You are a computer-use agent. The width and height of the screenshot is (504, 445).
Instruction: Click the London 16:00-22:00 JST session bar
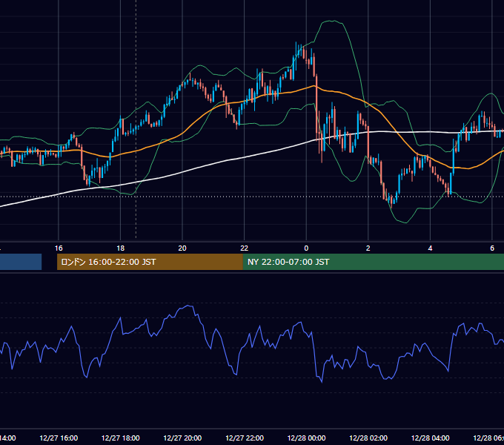point(150,262)
